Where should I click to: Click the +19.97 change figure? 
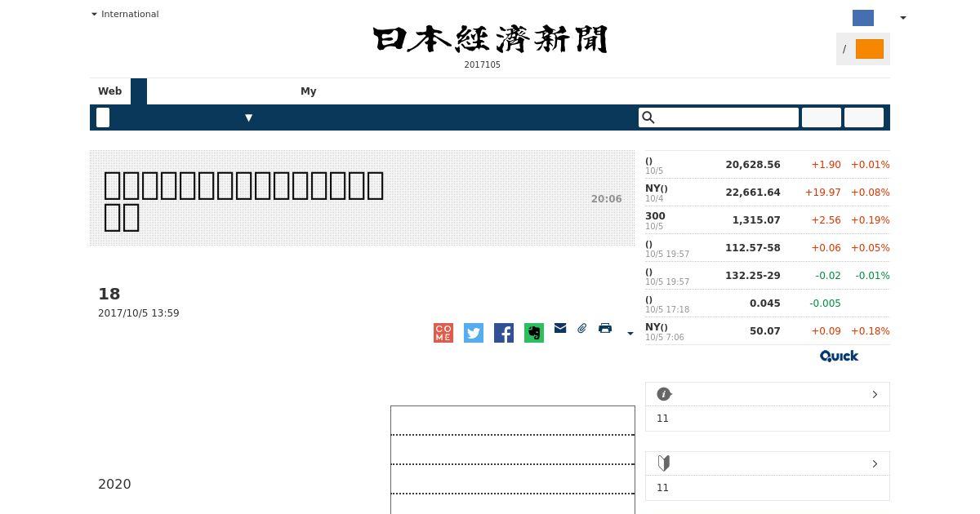click(x=822, y=193)
